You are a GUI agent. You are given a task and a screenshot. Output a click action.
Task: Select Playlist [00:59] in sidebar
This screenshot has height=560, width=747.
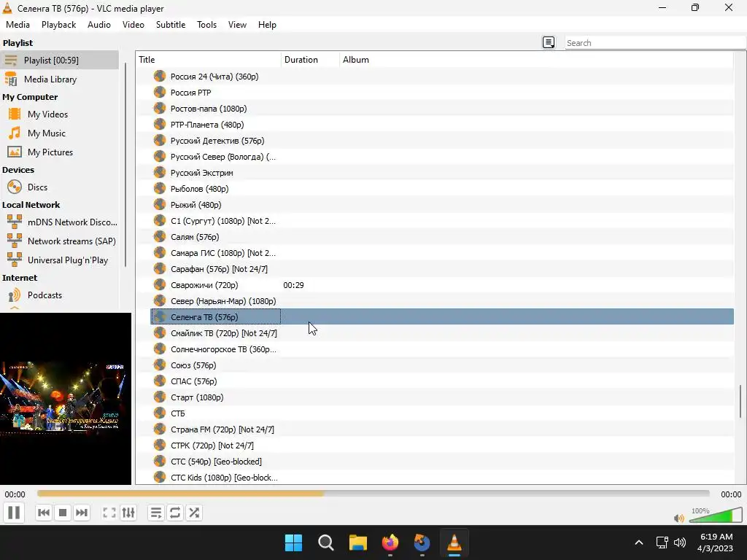point(60,60)
